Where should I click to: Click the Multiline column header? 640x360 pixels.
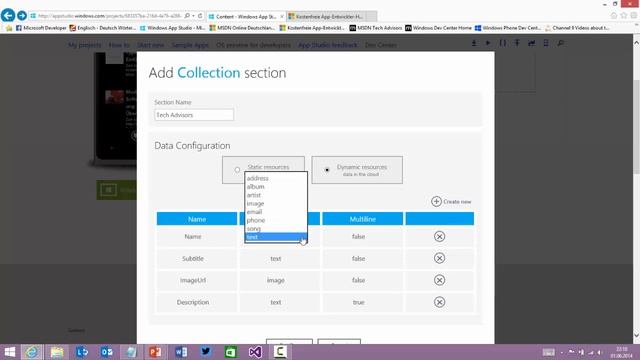coord(362,219)
